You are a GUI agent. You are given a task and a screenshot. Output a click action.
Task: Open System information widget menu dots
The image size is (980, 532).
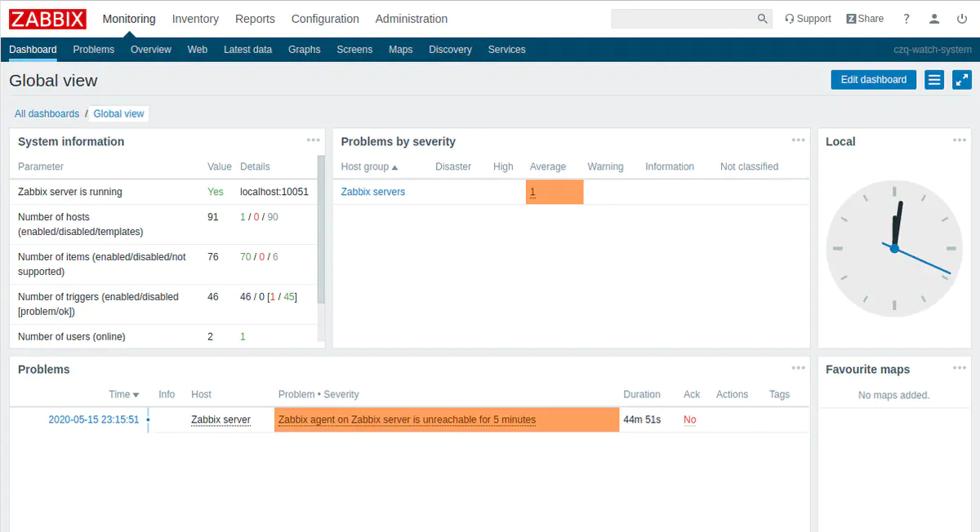click(314, 140)
